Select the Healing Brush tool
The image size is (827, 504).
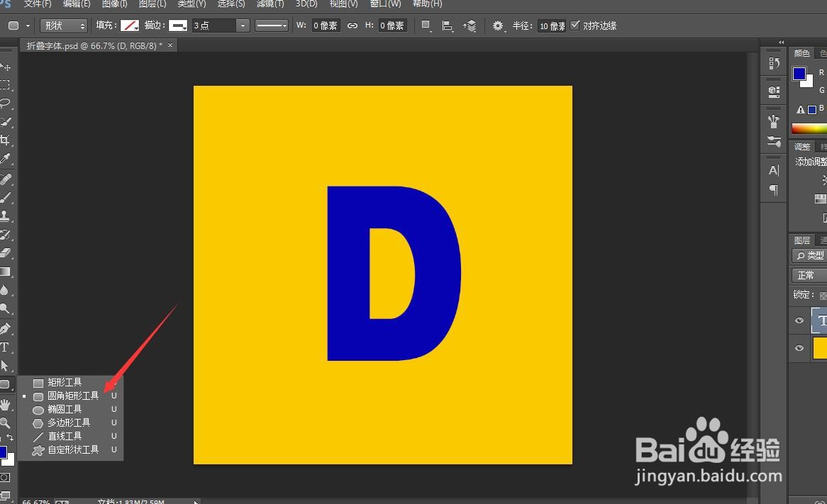[5, 179]
